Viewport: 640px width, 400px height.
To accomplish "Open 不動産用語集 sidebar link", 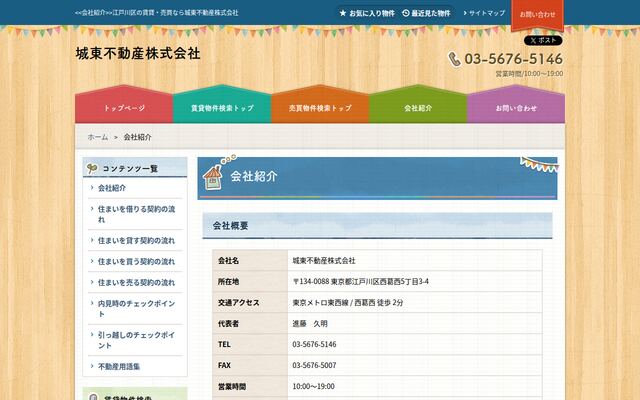I will pos(119,367).
